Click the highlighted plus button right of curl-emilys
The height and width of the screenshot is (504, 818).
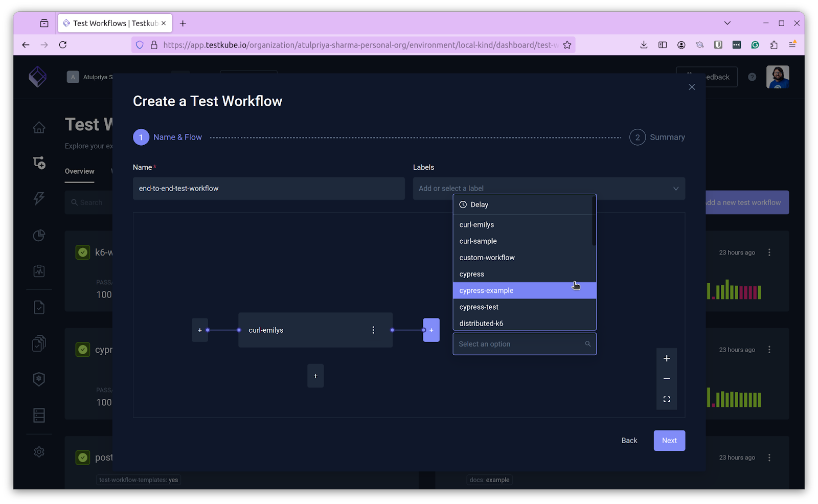431,330
